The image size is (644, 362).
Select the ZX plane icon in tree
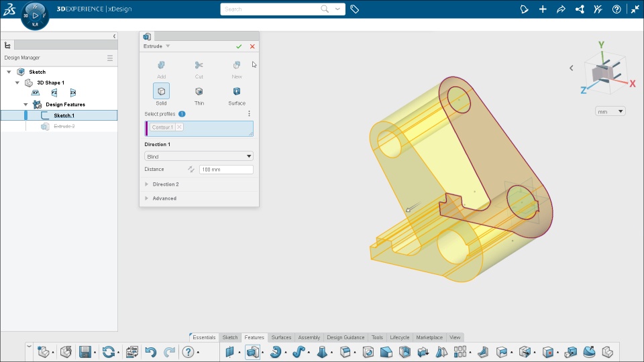coord(72,93)
